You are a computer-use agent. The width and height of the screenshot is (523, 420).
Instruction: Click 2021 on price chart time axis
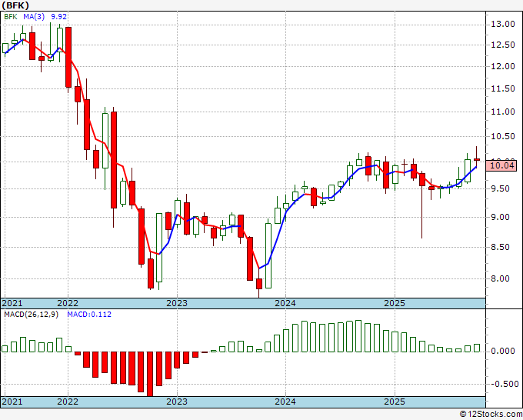point(12,303)
